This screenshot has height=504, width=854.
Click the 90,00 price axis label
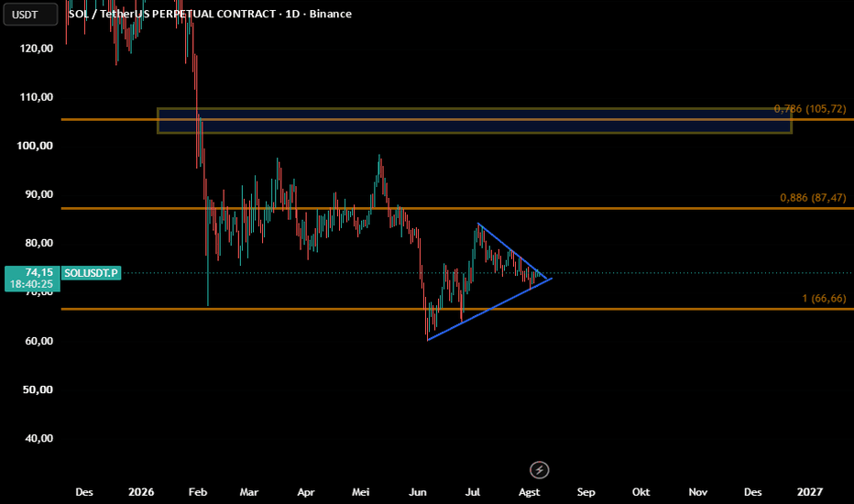[38, 194]
